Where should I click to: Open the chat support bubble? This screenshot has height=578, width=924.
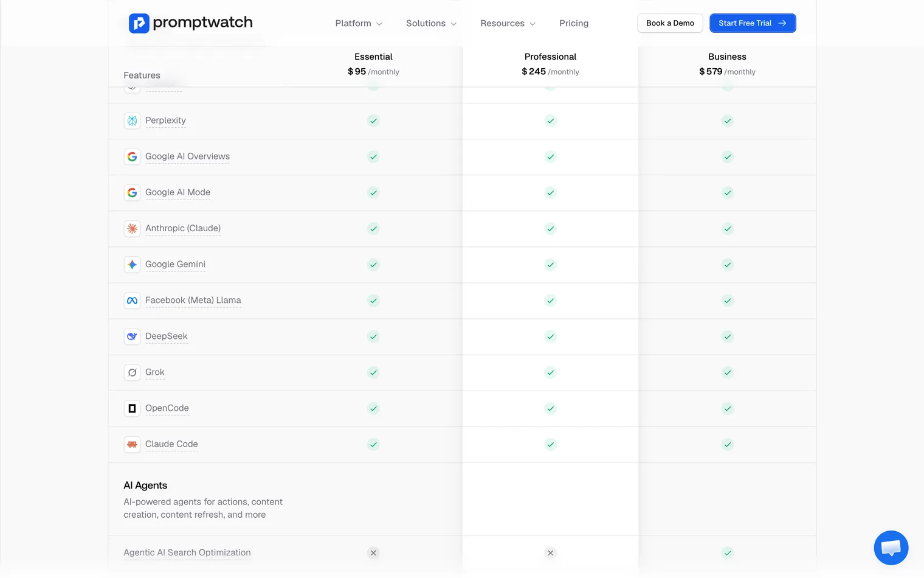pos(891,548)
